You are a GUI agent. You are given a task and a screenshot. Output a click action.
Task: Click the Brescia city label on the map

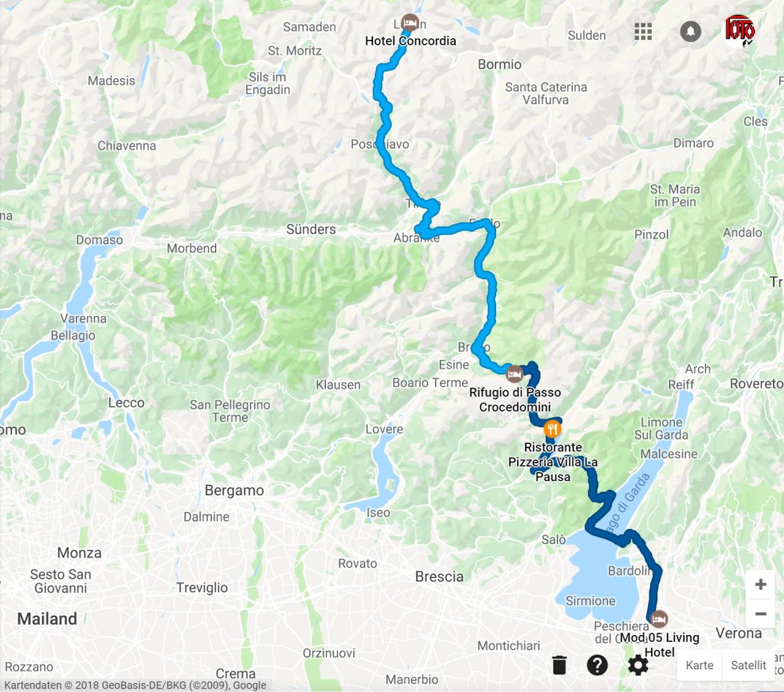[x=439, y=577]
